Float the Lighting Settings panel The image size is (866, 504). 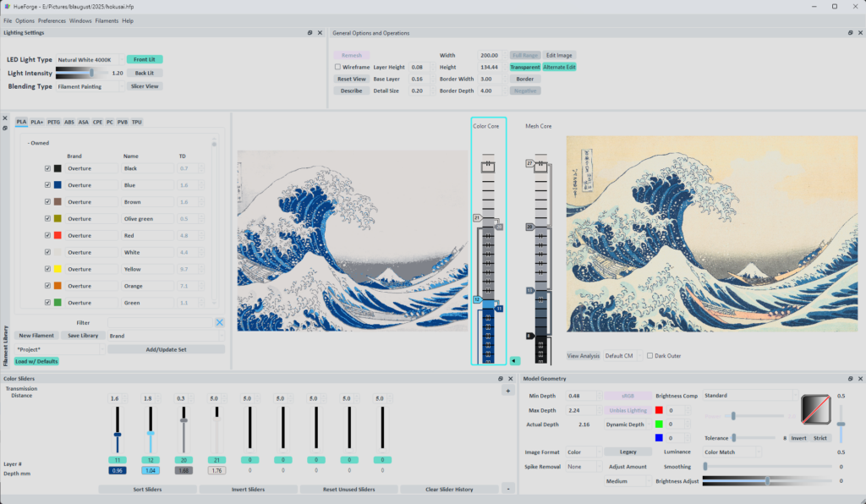click(310, 33)
